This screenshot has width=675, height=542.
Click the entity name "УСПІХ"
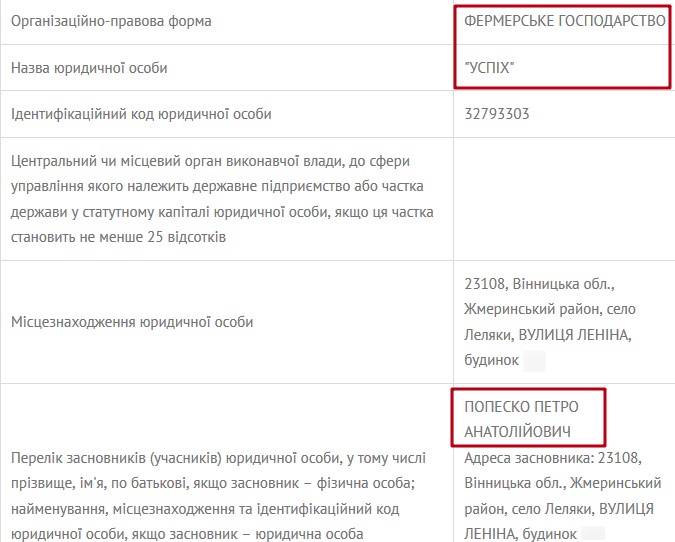[x=497, y=68]
